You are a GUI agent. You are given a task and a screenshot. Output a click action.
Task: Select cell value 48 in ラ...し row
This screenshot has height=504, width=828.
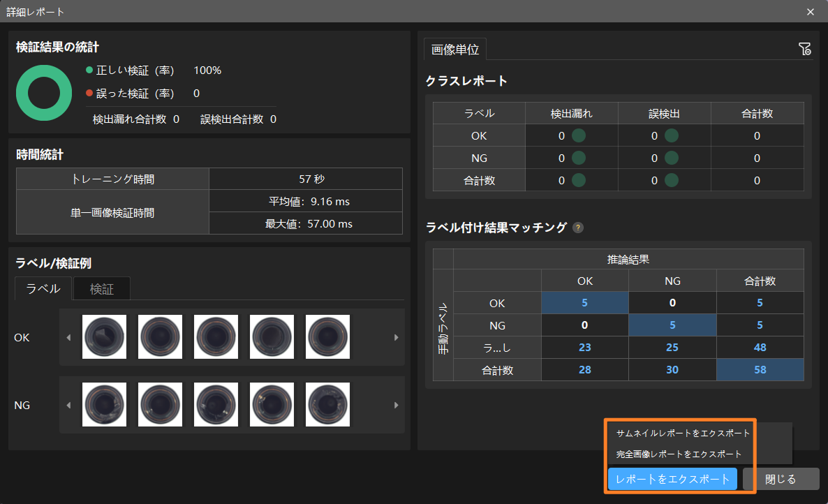[760, 347]
